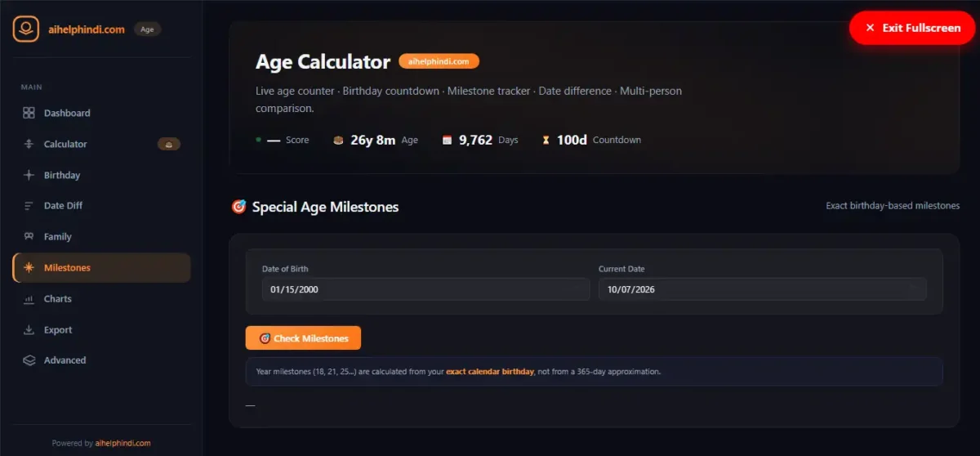
Task: Click the Dashboard grid icon
Action: (x=29, y=113)
